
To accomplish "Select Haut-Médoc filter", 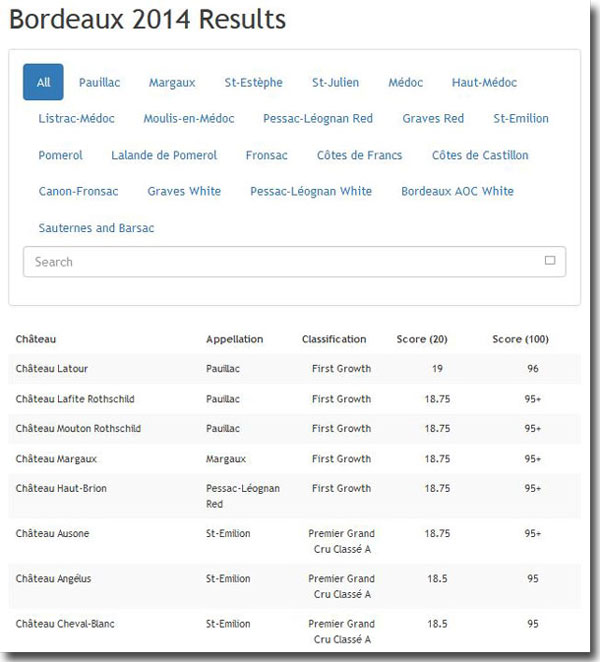I will [484, 82].
